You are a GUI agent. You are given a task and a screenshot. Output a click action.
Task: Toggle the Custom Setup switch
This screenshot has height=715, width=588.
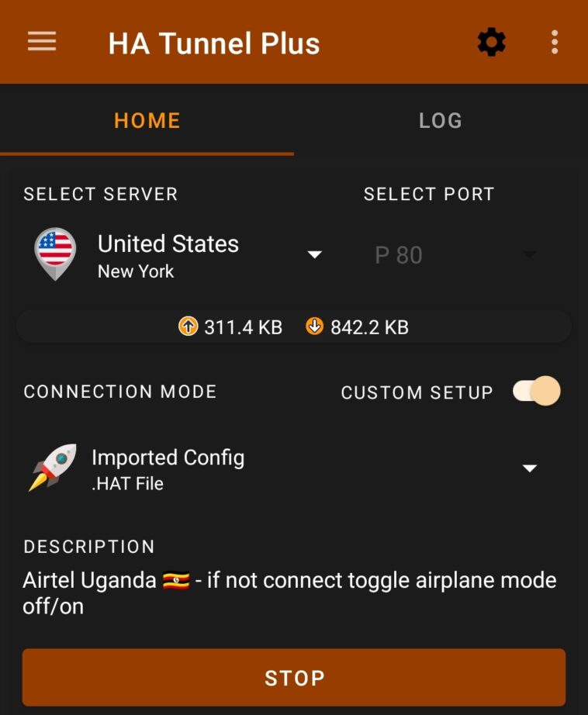tap(537, 392)
